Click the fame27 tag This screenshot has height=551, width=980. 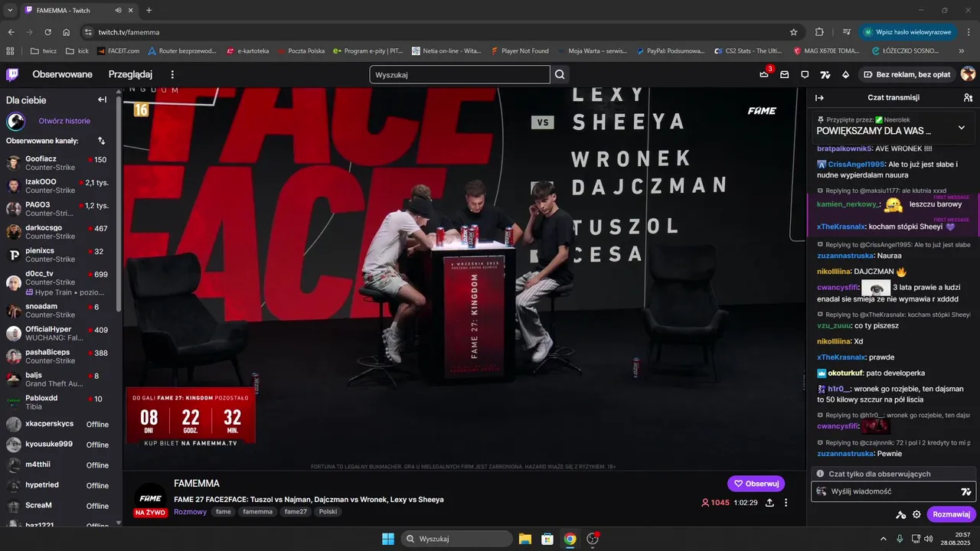(x=296, y=512)
